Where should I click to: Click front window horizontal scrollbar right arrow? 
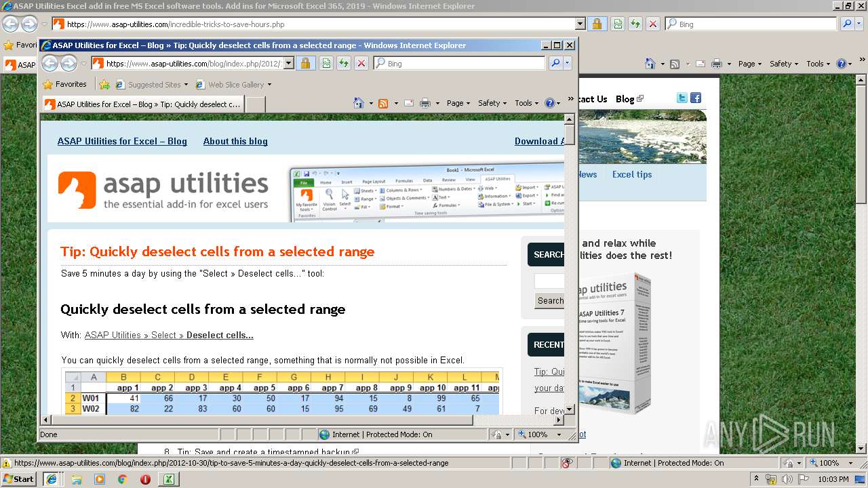click(x=559, y=420)
